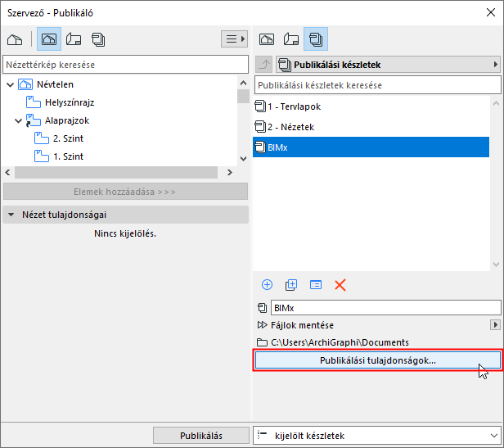
Task: Collapse the Névtelen tree node
Action: coord(11,85)
